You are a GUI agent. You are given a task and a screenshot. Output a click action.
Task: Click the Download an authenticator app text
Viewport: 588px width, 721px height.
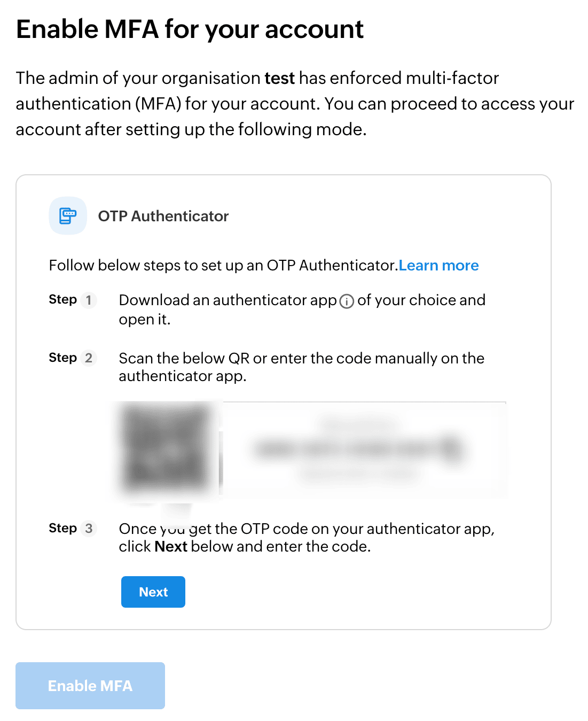[228, 300]
